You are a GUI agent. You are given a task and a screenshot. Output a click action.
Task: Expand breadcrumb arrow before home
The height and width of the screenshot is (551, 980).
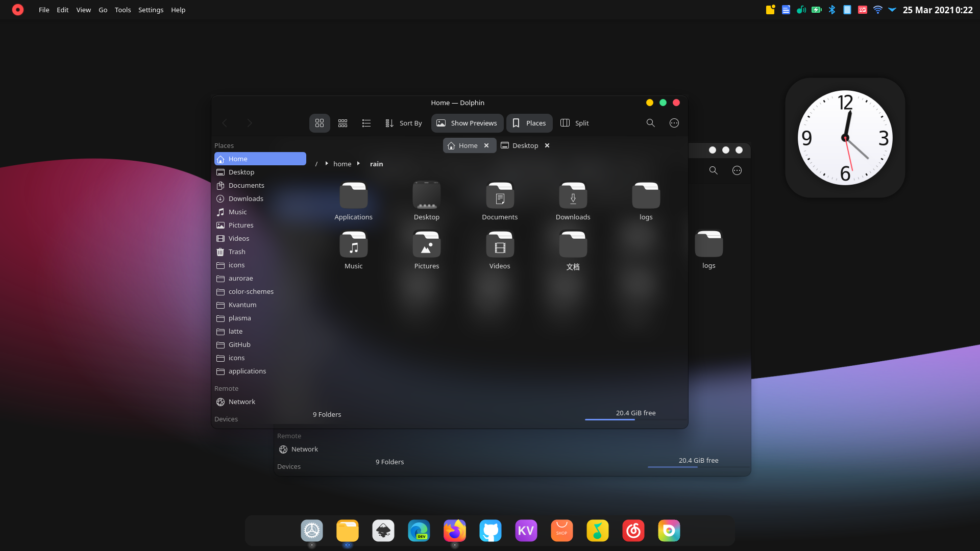[326, 164]
